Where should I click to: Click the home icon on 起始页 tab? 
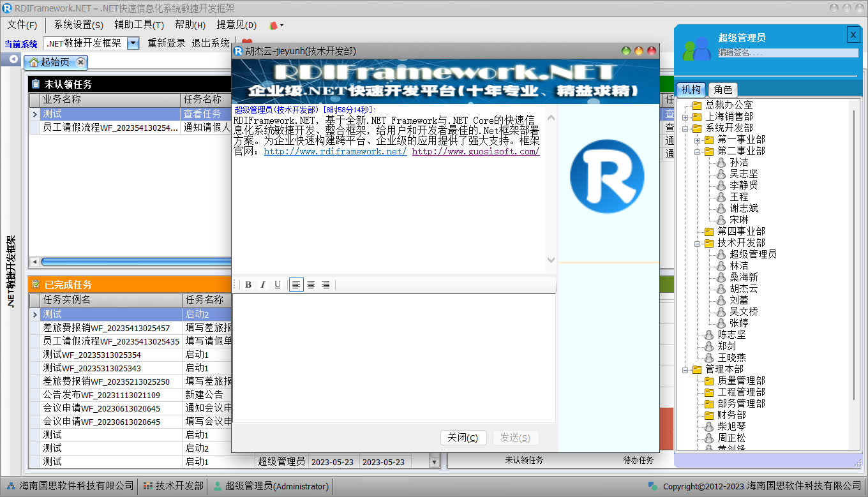(33, 63)
